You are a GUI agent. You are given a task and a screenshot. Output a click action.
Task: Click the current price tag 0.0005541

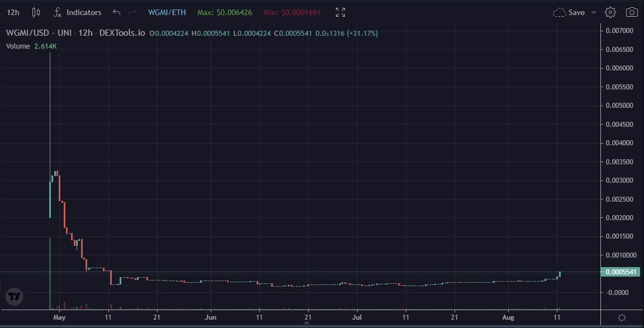[x=620, y=272]
